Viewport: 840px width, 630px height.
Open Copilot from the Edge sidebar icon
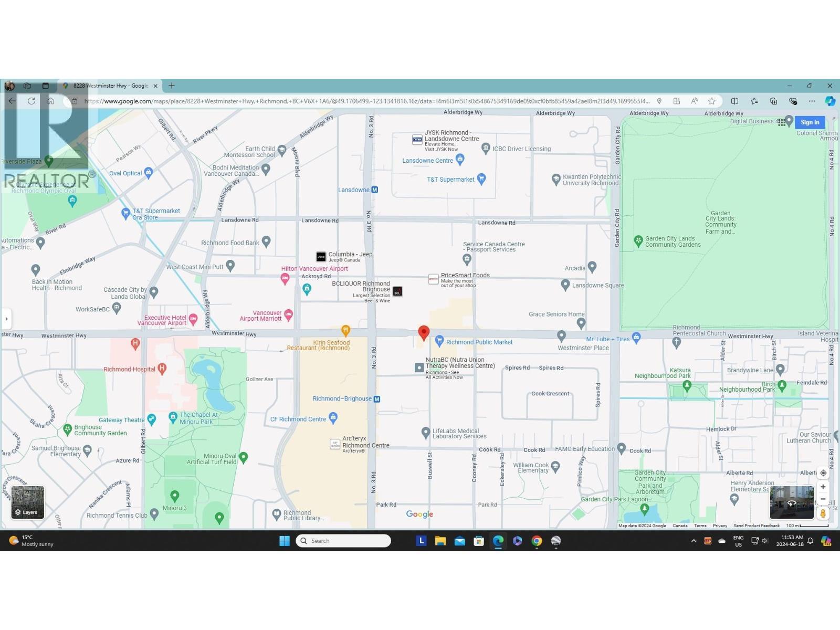(829, 101)
